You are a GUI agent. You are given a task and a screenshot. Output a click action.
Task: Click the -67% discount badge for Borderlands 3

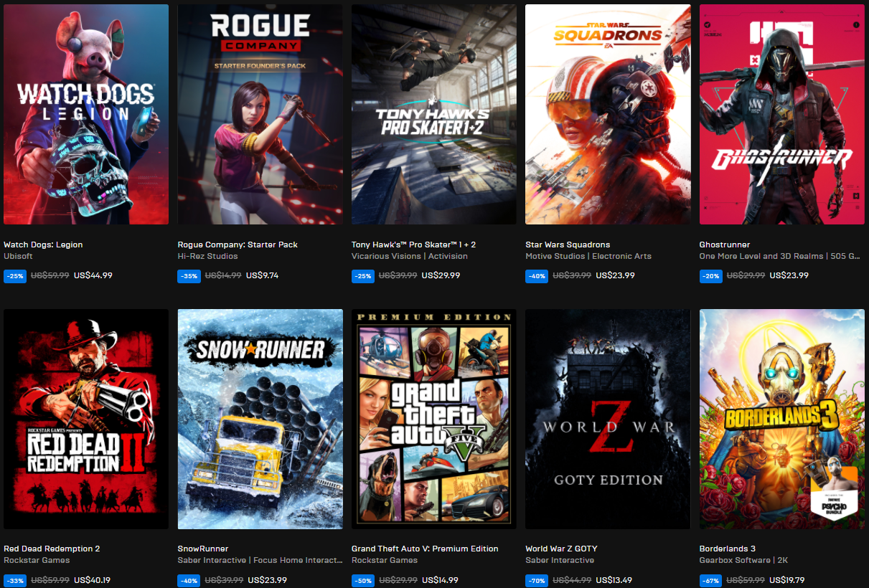[710, 580]
